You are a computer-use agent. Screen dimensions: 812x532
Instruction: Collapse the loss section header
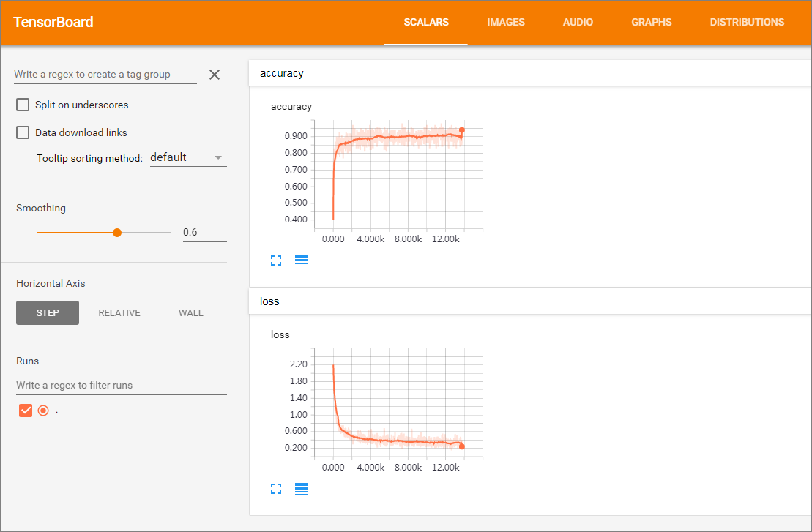(x=530, y=301)
